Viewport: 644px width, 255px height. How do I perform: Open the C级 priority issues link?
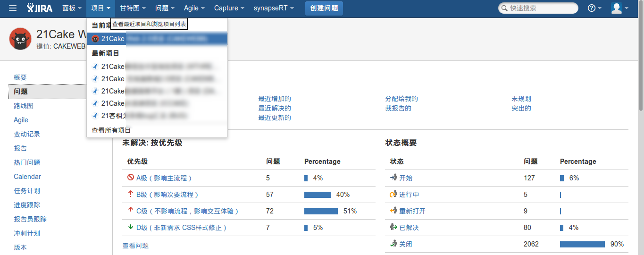coord(188,211)
